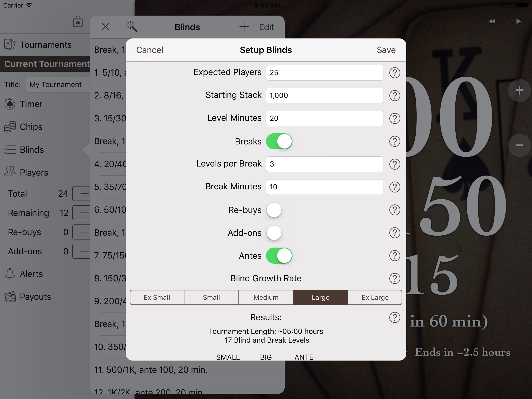Select Medium growth rate
Viewport: 532px width, 399px height.
click(266, 297)
